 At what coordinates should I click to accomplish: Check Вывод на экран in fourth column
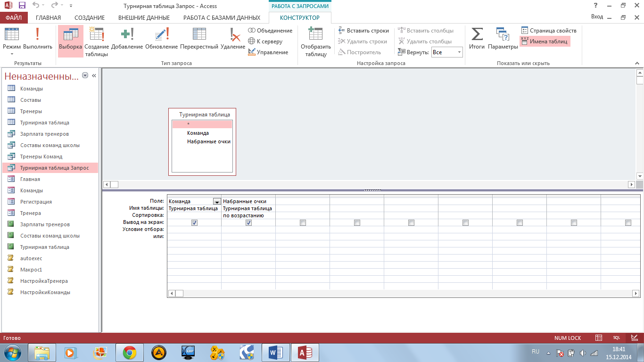coord(357,222)
